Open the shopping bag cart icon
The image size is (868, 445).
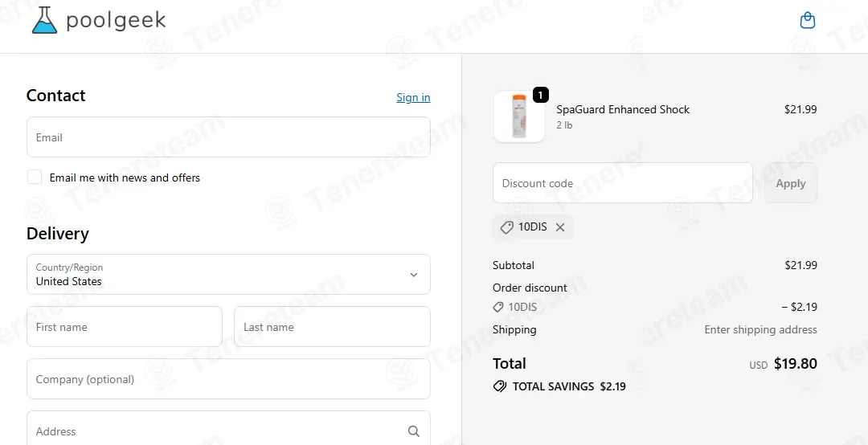pyautogui.click(x=808, y=21)
